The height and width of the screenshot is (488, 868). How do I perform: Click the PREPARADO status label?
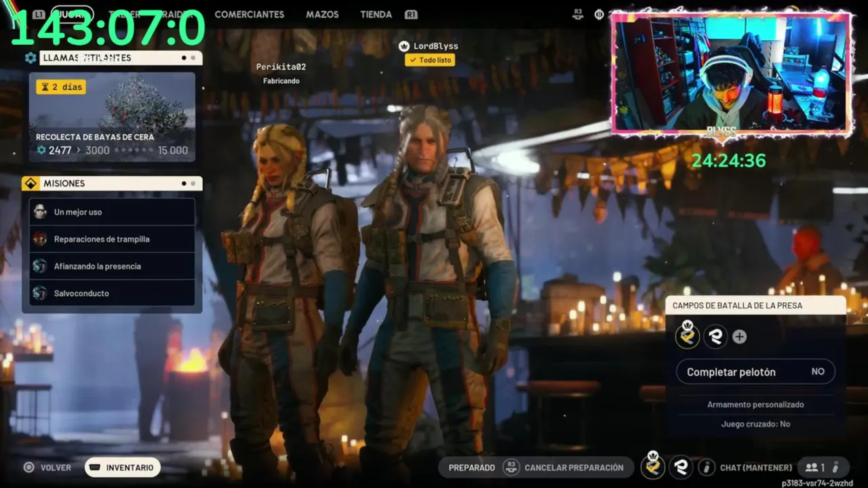472,468
